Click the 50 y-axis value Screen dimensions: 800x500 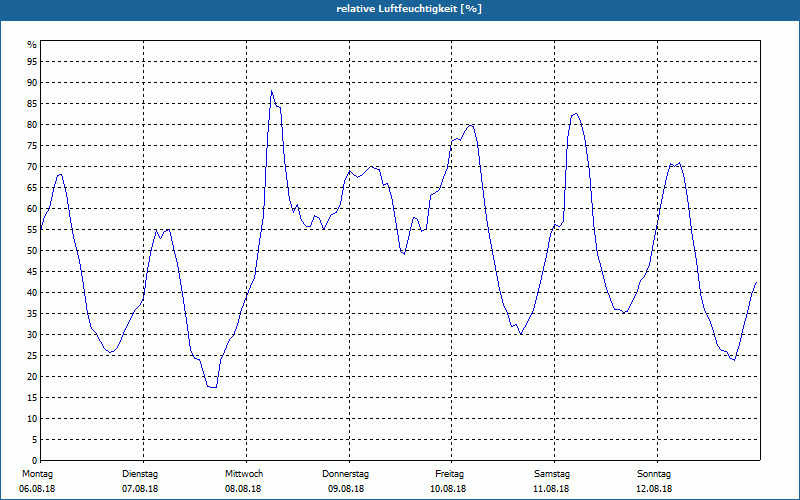tap(32, 251)
